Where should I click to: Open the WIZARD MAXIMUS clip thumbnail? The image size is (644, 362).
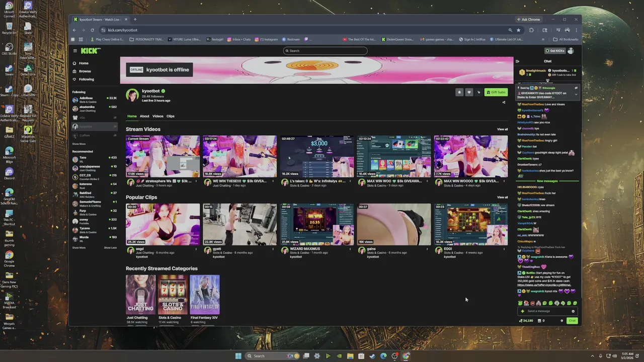[316, 224]
